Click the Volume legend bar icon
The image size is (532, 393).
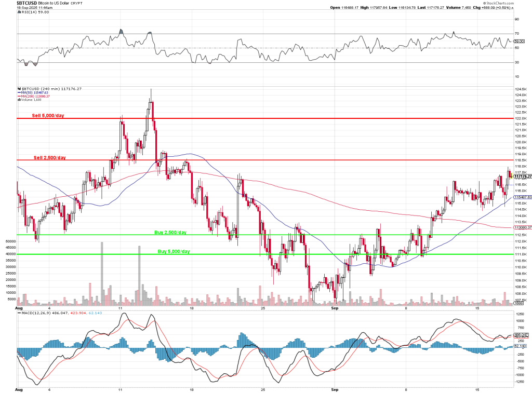click(19, 100)
